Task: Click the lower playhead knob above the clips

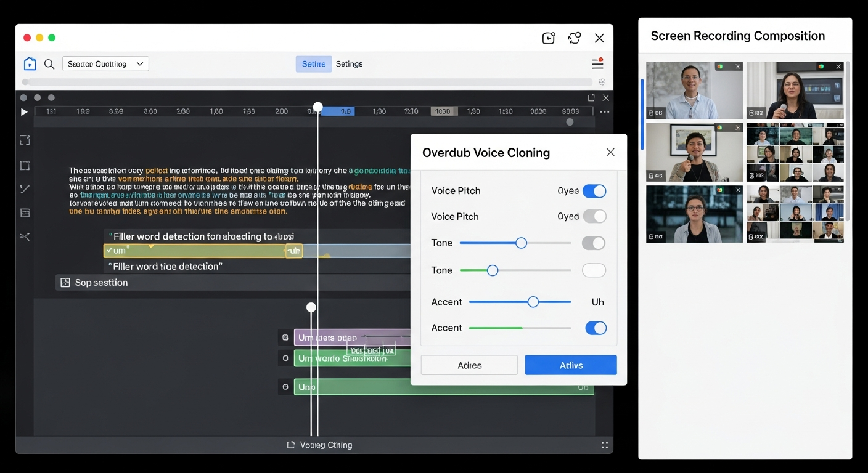Action: 311,307
